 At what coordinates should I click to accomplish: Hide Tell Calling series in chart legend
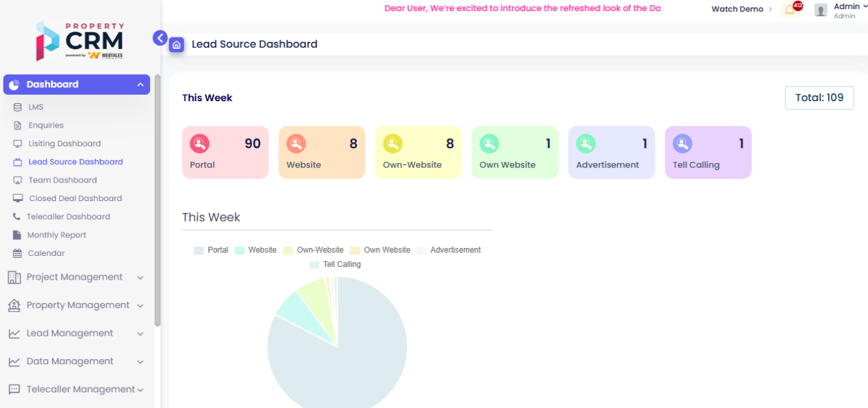[x=334, y=264]
